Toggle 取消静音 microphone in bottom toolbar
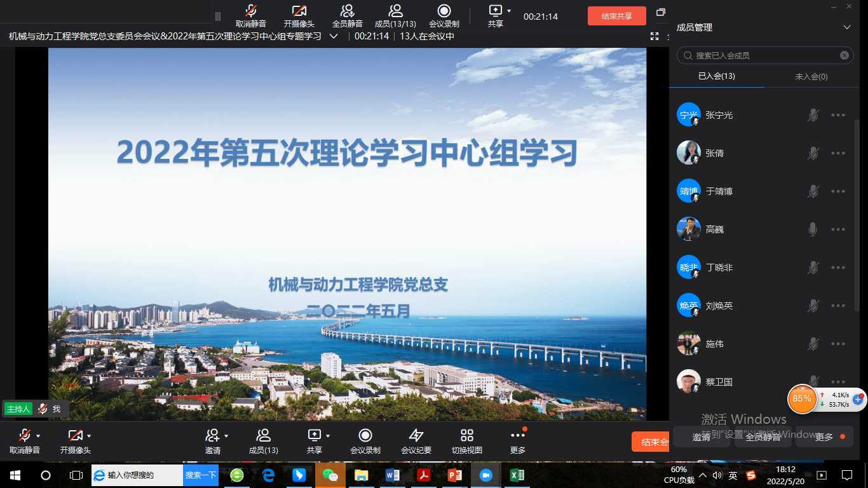This screenshot has width=868, height=488. pos(24,435)
